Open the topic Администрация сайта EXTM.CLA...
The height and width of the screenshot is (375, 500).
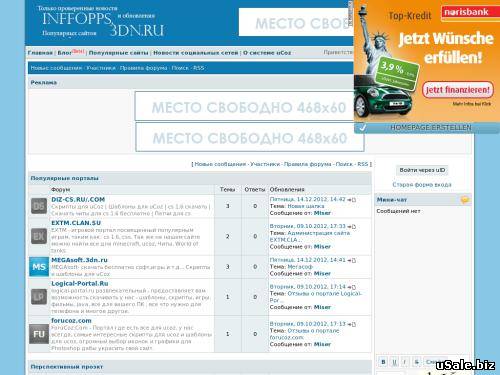coord(310,236)
